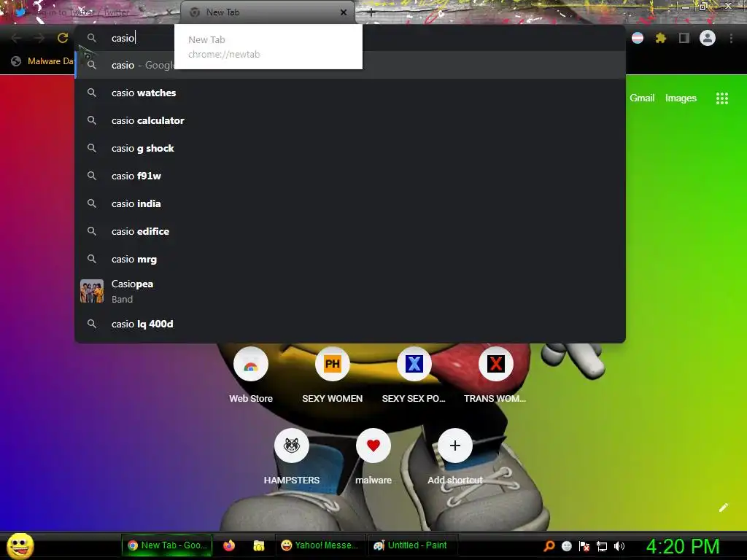Select the casio watches suggestion
Viewport: 747px width, 560px height.
click(350, 93)
